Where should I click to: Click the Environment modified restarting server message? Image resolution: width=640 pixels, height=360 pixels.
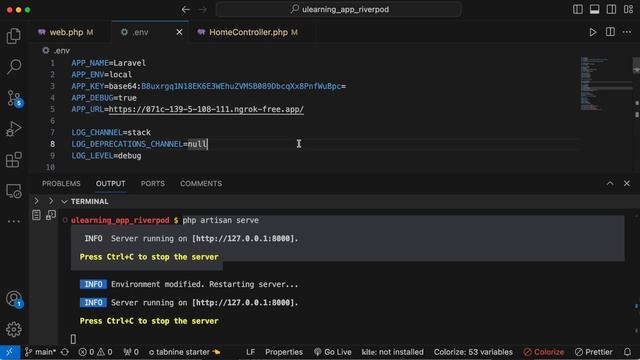tap(204, 284)
